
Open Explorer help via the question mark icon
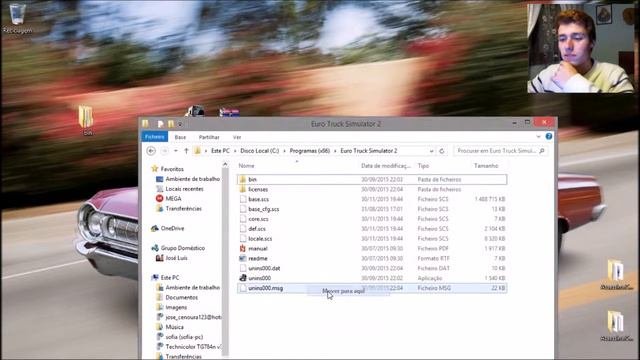tap(549, 136)
